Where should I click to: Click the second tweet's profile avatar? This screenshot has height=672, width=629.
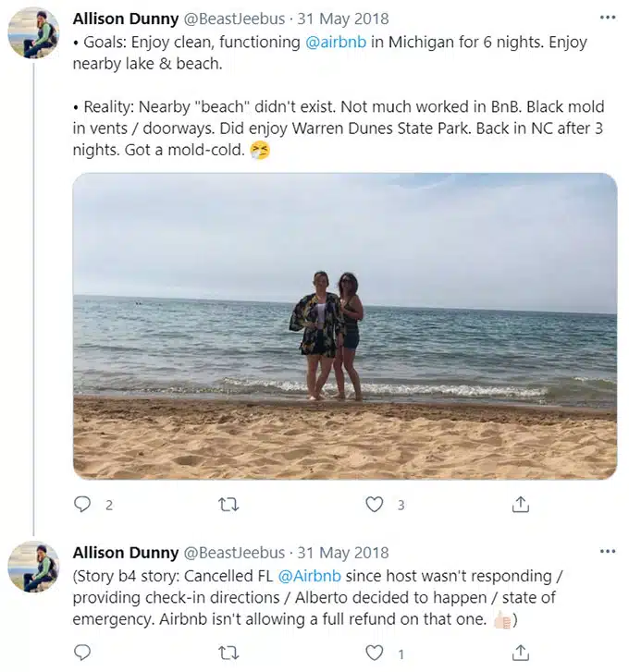(33, 567)
